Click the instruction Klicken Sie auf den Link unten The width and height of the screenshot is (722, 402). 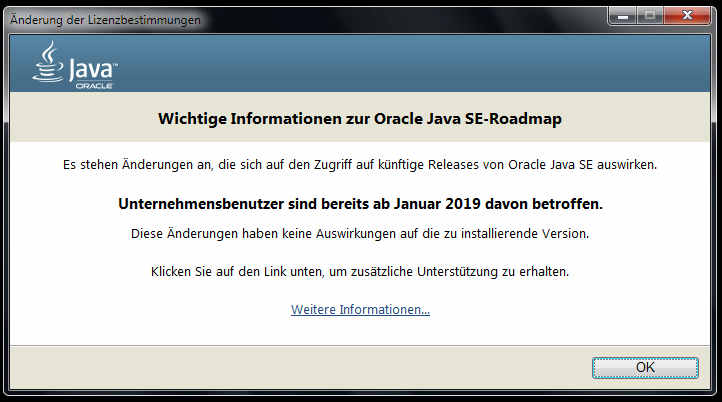360,272
